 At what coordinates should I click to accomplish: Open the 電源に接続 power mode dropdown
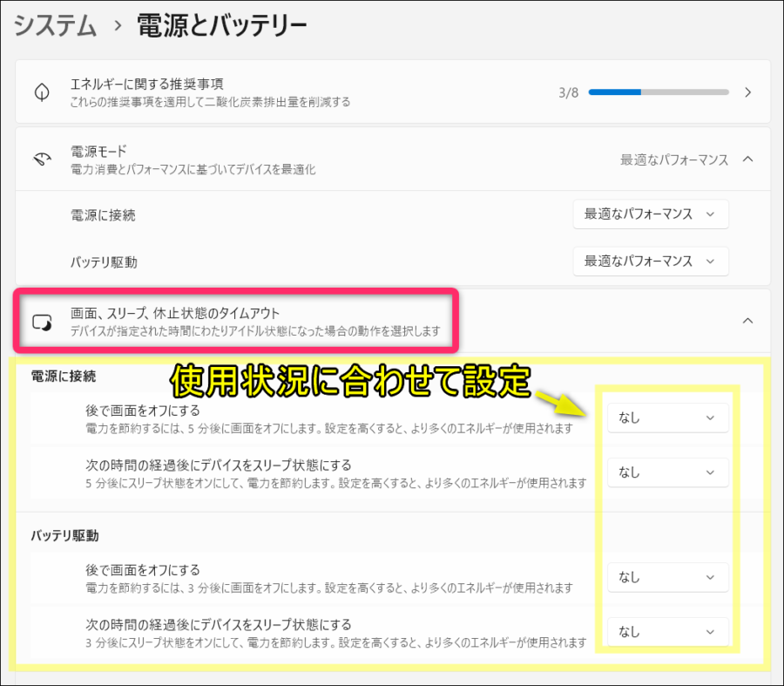[650, 214]
